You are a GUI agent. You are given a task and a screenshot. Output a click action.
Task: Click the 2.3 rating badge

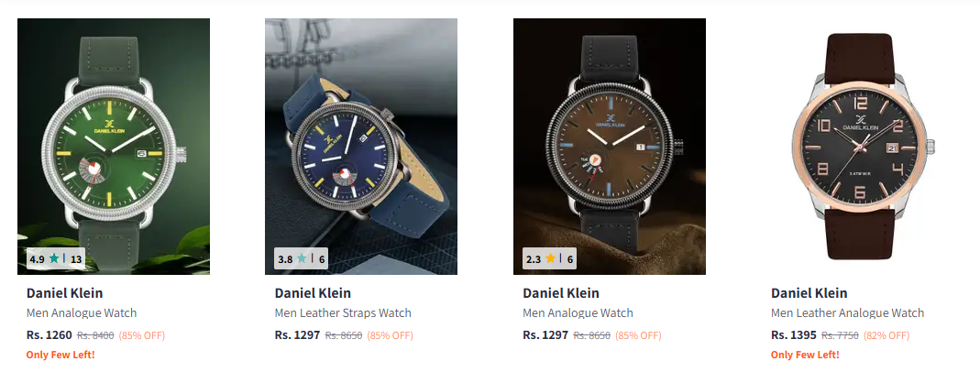click(x=549, y=259)
